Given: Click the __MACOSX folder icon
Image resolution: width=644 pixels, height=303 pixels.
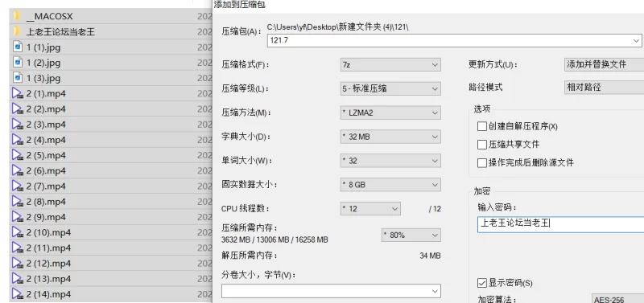Looking at the screenshot, I should click(x=17, y=16).
